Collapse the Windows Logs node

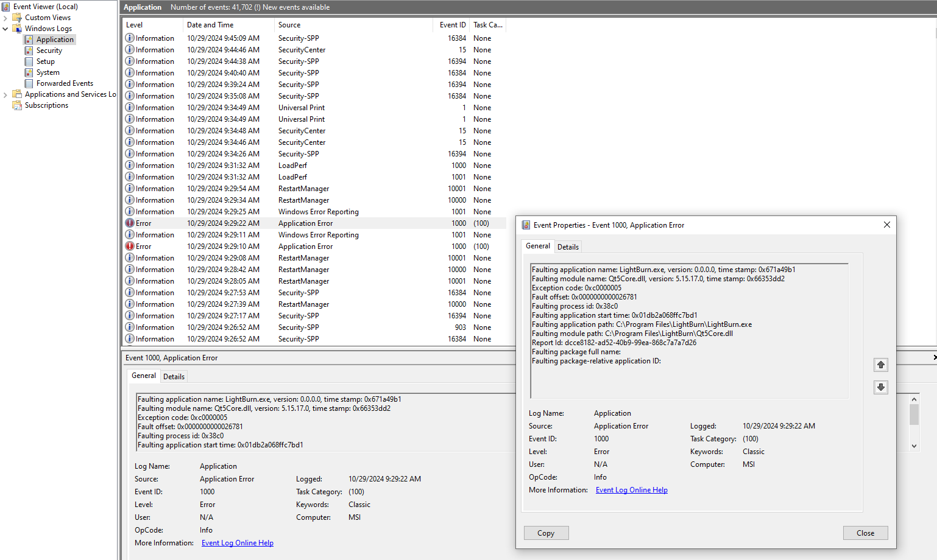5,29
